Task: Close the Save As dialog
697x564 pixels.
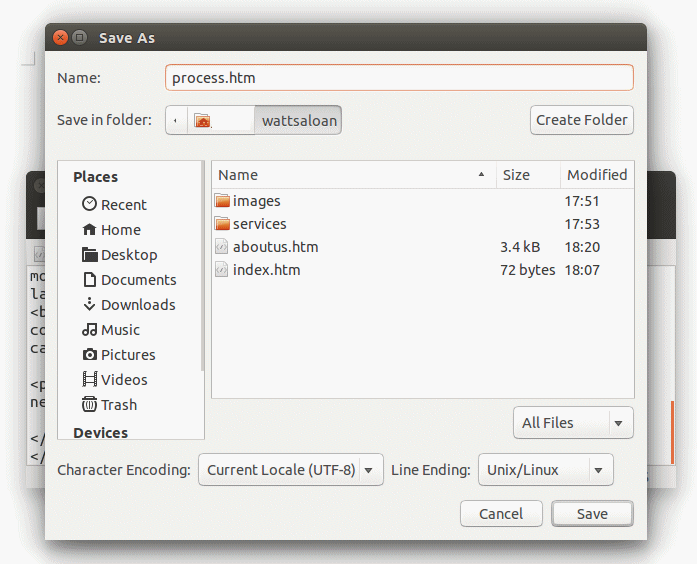Action: [x=60, y=38]
